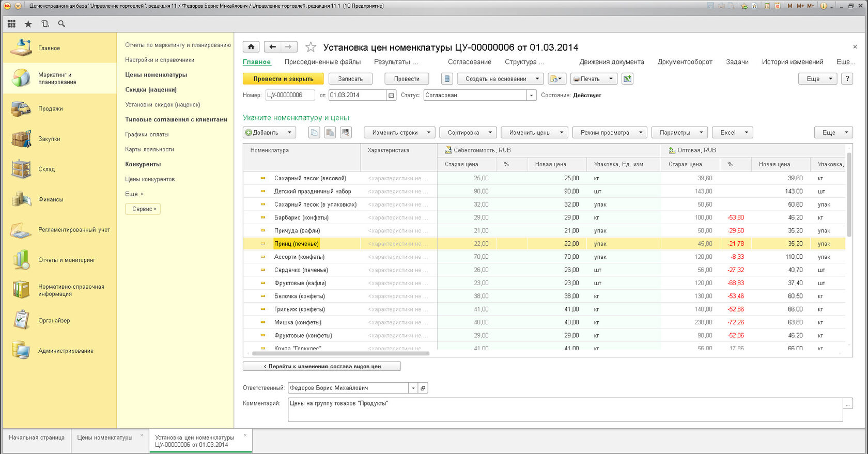Image resolution: width=868 pixels, height=454 pixels.
Task: Open the Согласование tab in document header
Action: coord(469,62)
